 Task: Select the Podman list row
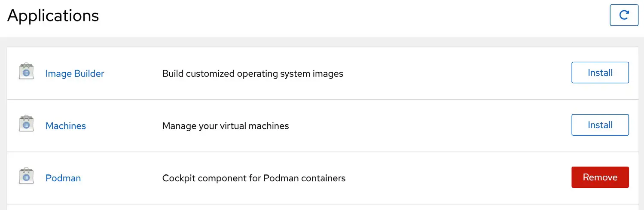tap(323, 178)
